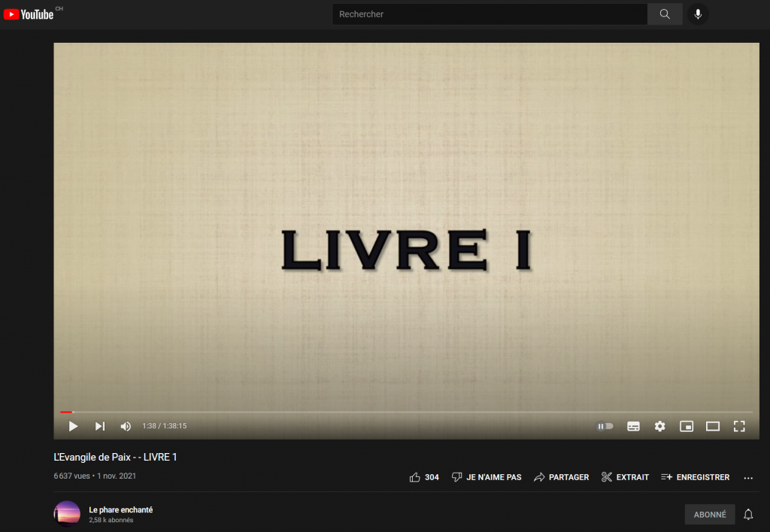Click the YouTube logo to go home

click(32, 14)
